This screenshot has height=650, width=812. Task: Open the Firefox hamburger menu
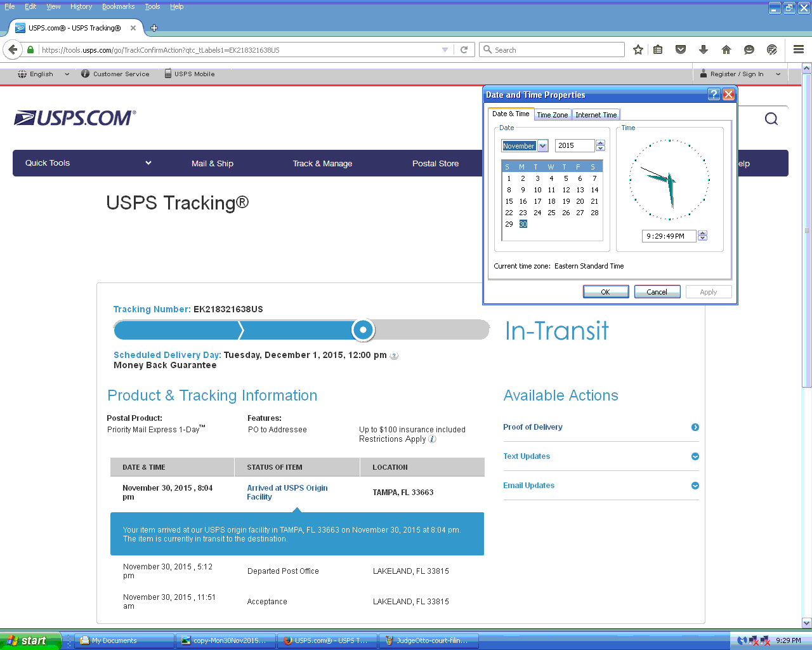799,50
